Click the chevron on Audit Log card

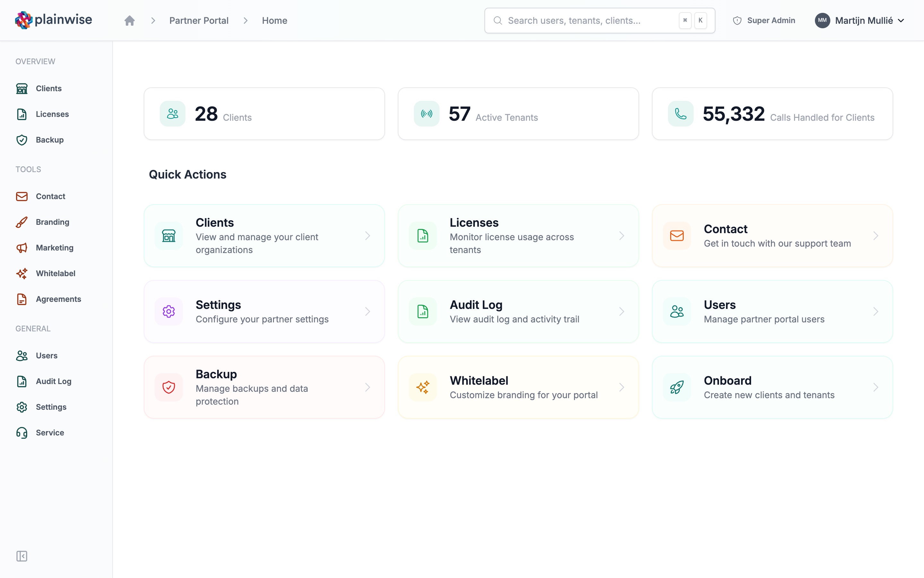click(x=621, y=311)
